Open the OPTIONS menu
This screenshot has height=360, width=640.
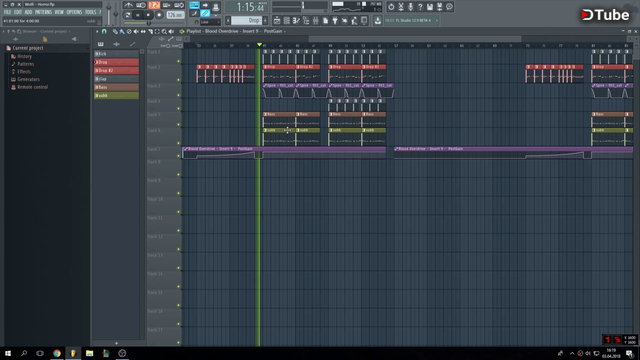tap(74, 12)
